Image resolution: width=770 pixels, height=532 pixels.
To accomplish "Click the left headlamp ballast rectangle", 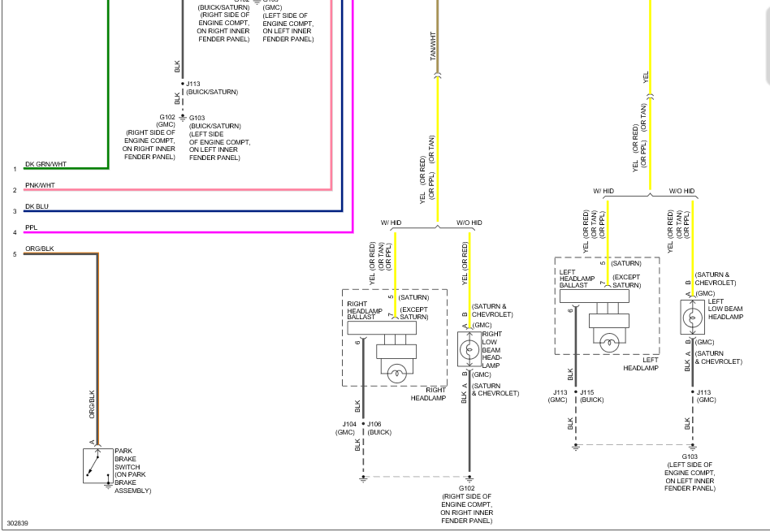I will coord(595,296).
